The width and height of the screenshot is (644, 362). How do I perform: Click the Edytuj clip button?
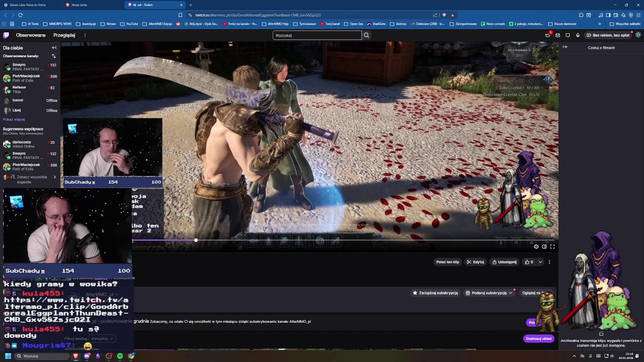475,262
